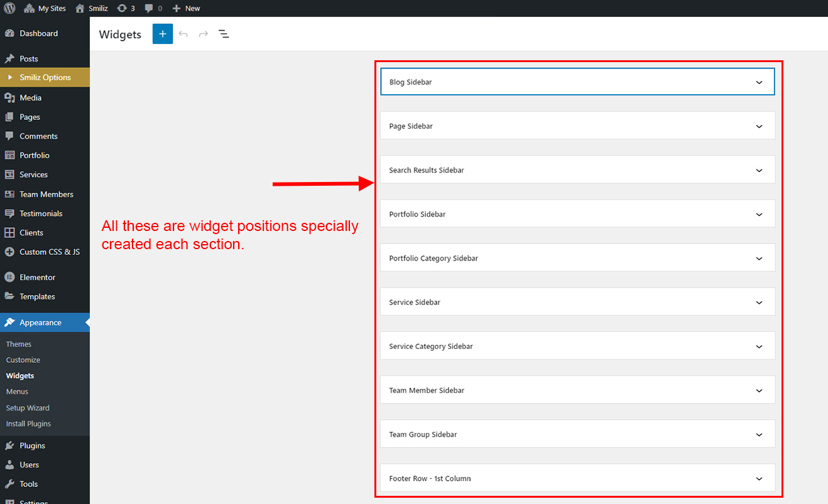Click the Customize submenu link
The height and width of the screenshot is (504, 828).
[23, 360]
